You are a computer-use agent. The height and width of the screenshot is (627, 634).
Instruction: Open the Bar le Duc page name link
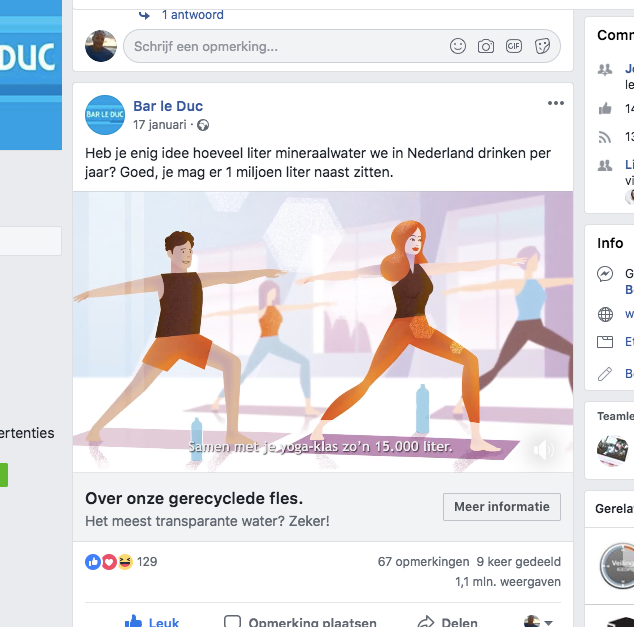168,106
